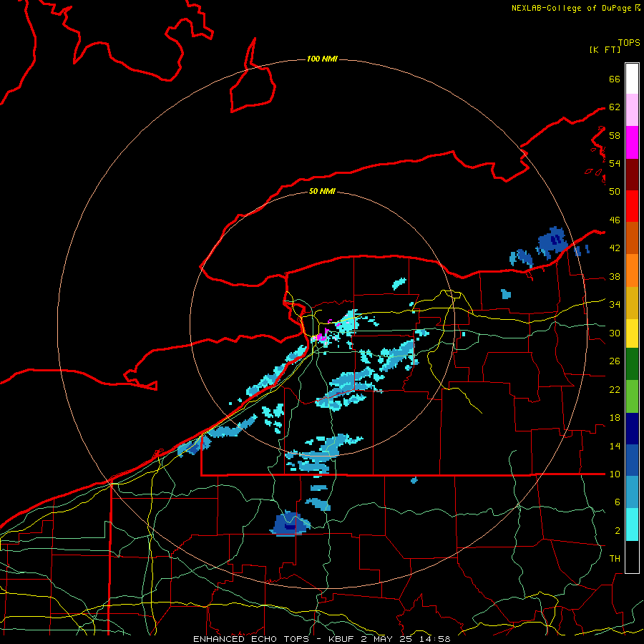This screenshot has height=644, width=644.
Task: Select the dark red legend swatch
Action: coord(632,174)
